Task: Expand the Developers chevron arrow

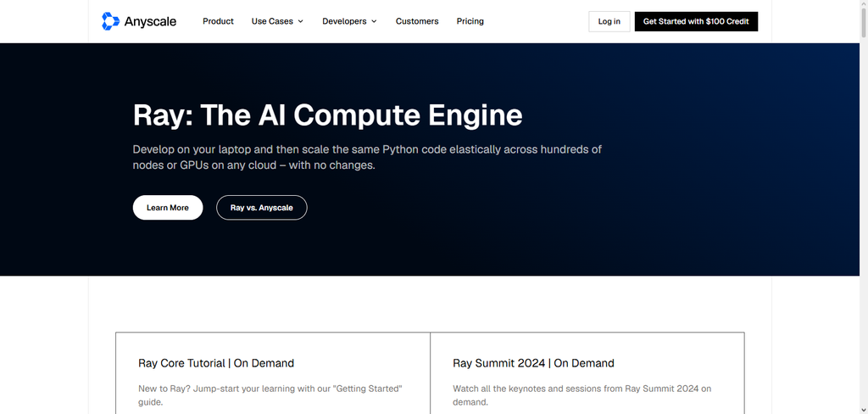Action: (374, 21)
